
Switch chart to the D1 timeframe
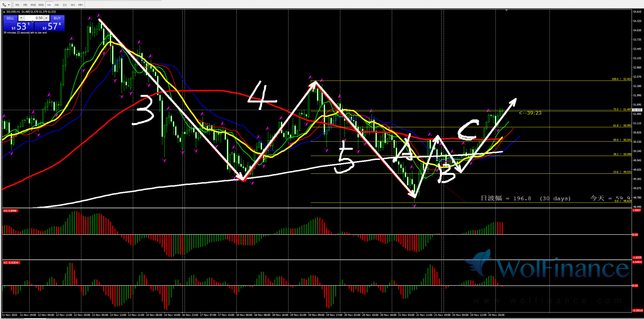65,5
